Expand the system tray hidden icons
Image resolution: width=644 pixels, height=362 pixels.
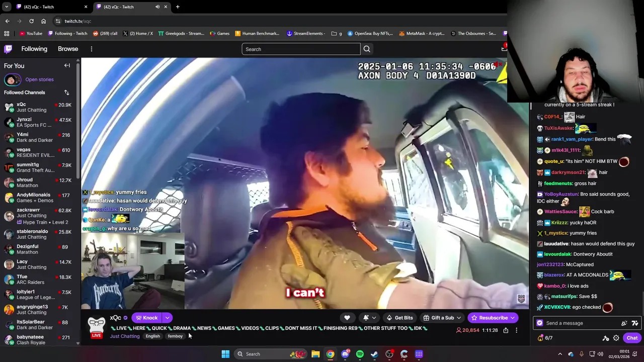(560, 354)
